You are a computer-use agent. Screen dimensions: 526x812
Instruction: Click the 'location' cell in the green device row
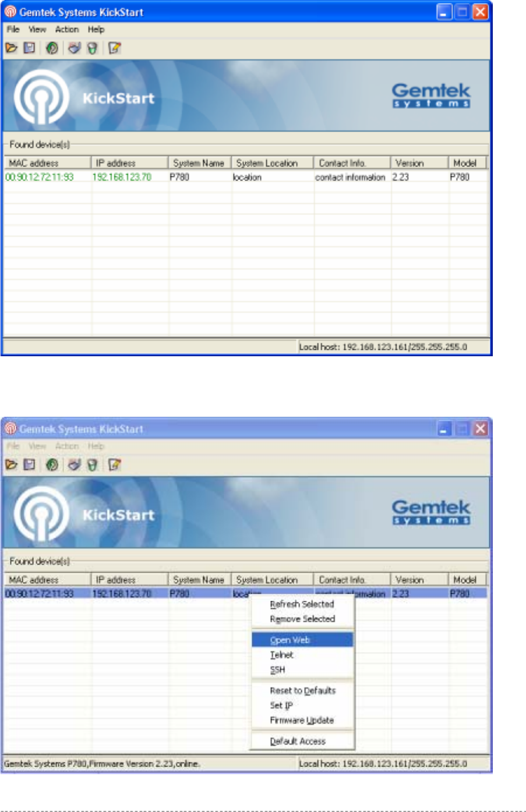(248, 177)
